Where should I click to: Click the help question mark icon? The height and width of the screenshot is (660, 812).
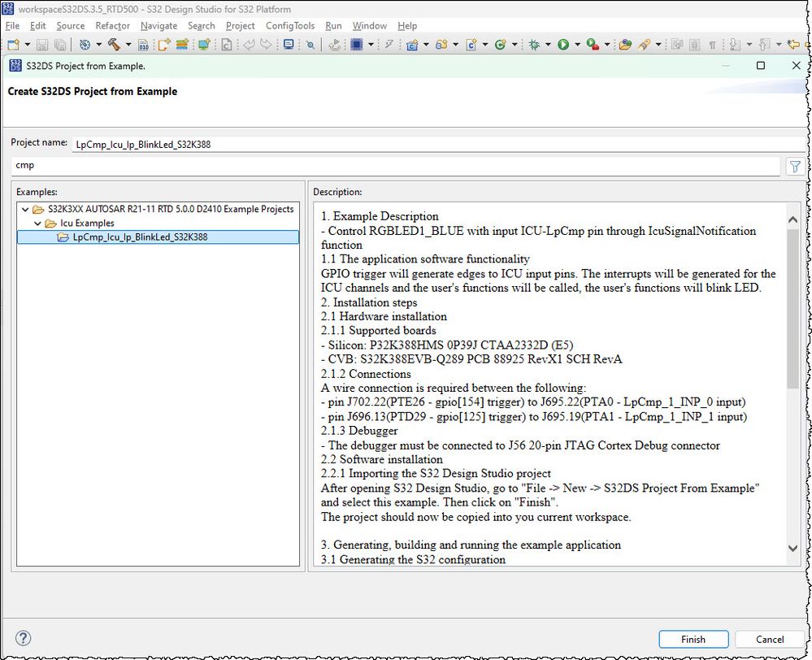click(x=24, y=638)
